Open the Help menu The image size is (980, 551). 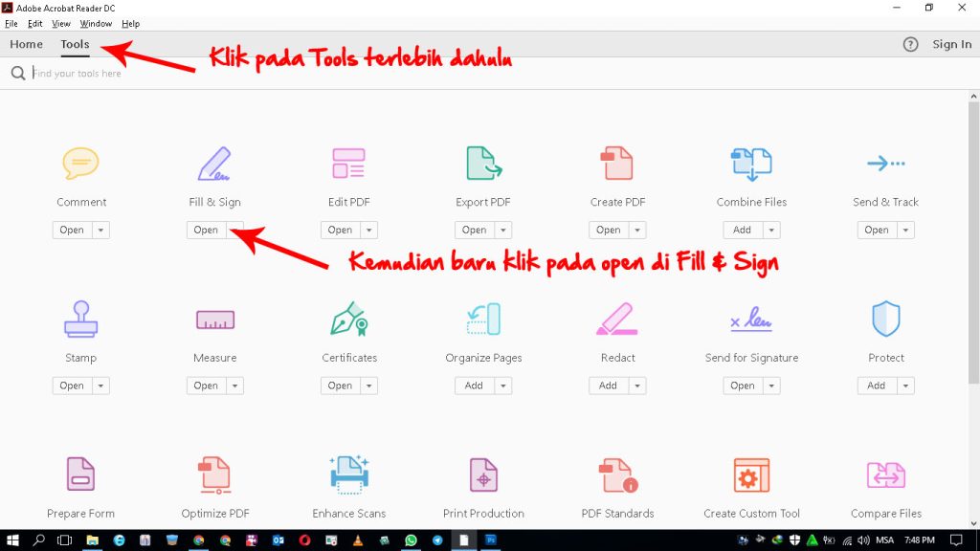pos(130,24)
